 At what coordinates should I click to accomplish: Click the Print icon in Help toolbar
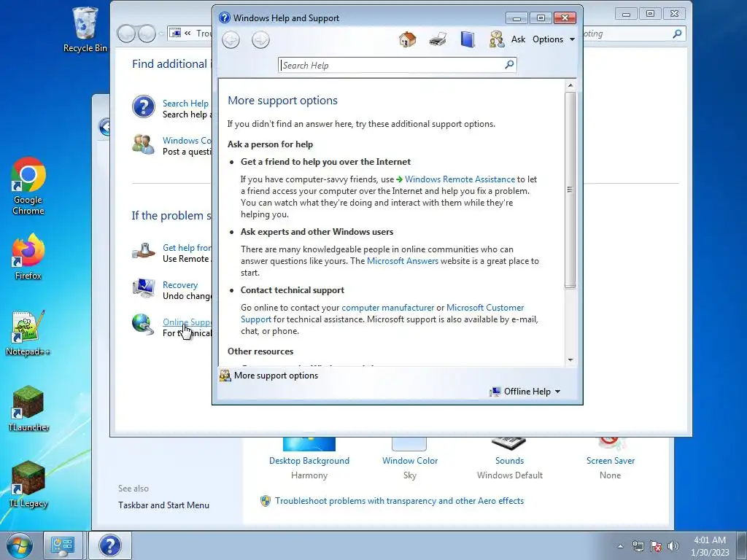[x=438, y=39]
